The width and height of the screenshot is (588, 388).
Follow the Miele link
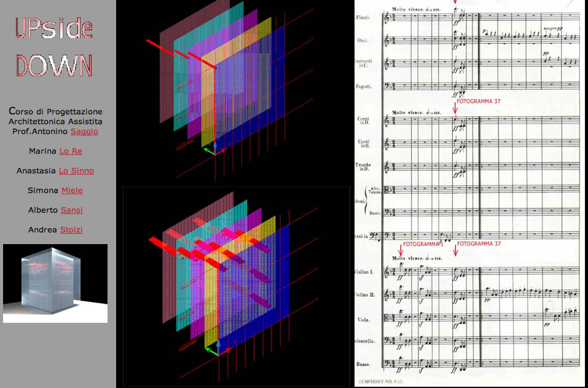pyautogui.click(x=72, y=191)
